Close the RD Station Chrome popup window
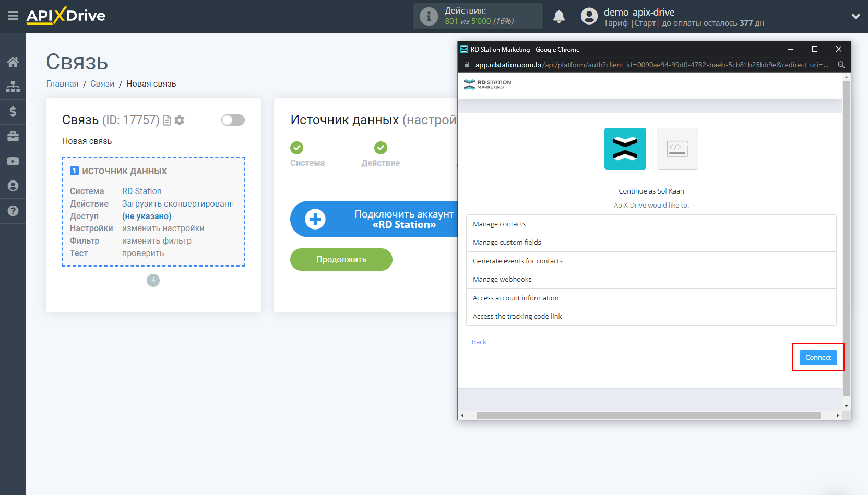This screenshot has height=495, width=868. pyautogui.click(x=839, y=50)
